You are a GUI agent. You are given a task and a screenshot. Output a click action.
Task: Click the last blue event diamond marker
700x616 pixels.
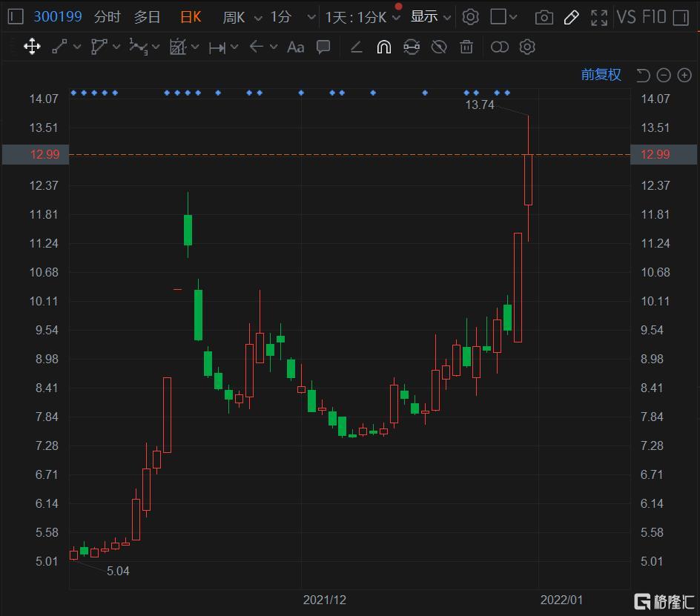507,93
